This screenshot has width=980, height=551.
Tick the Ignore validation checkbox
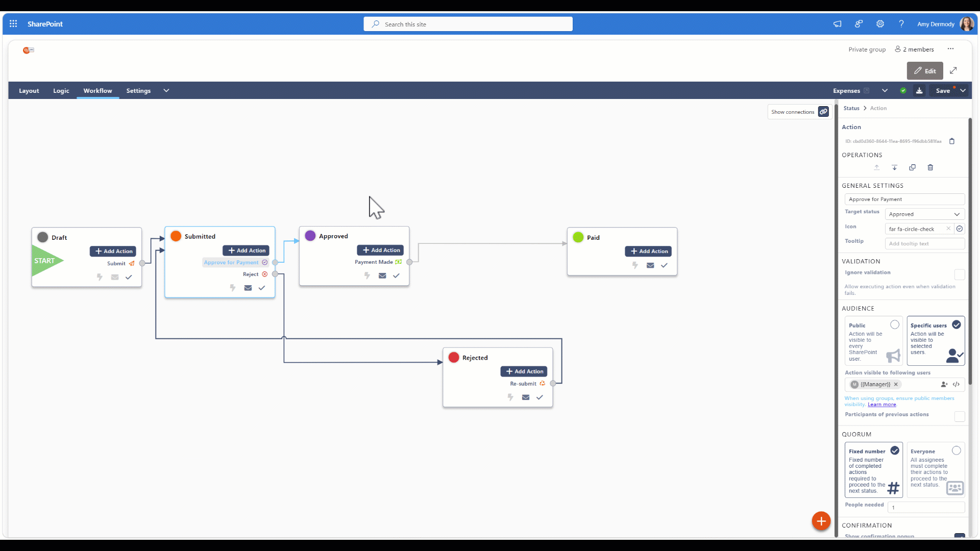click(960, 274)
